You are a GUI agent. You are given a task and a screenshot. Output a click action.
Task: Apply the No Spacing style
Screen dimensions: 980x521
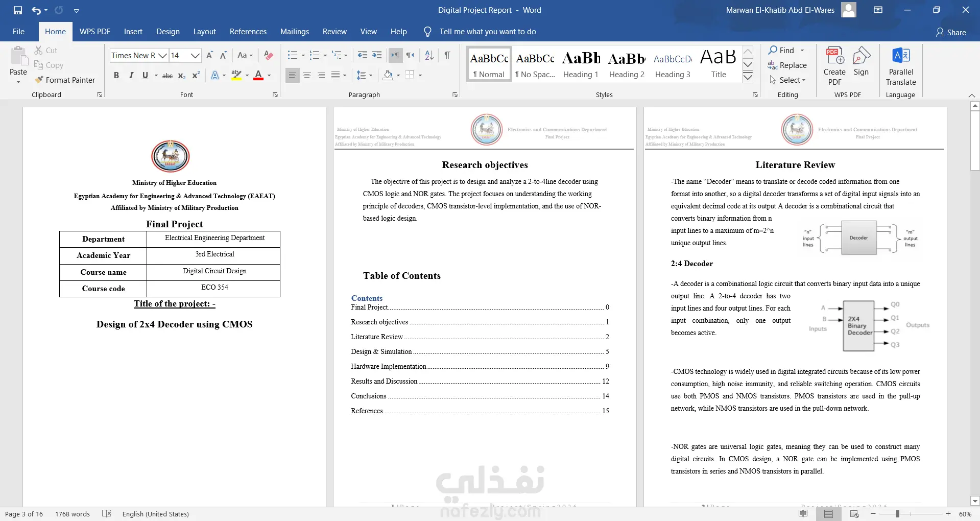[x=535, y=64]
